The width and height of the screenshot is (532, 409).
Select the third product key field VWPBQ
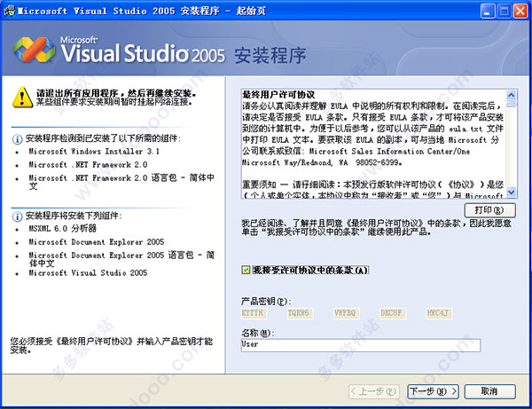[347, 312]
